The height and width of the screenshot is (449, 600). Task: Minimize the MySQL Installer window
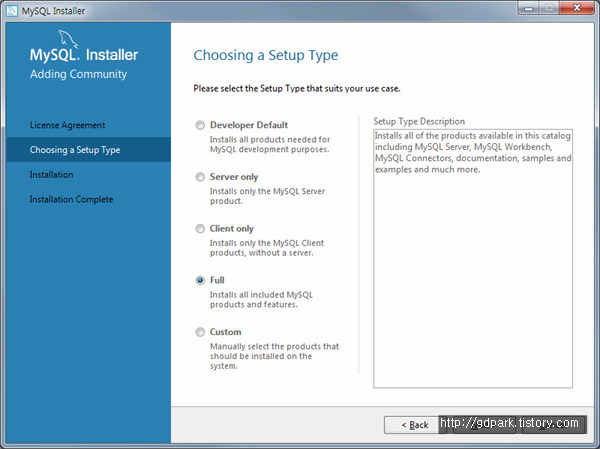(528, 8)
